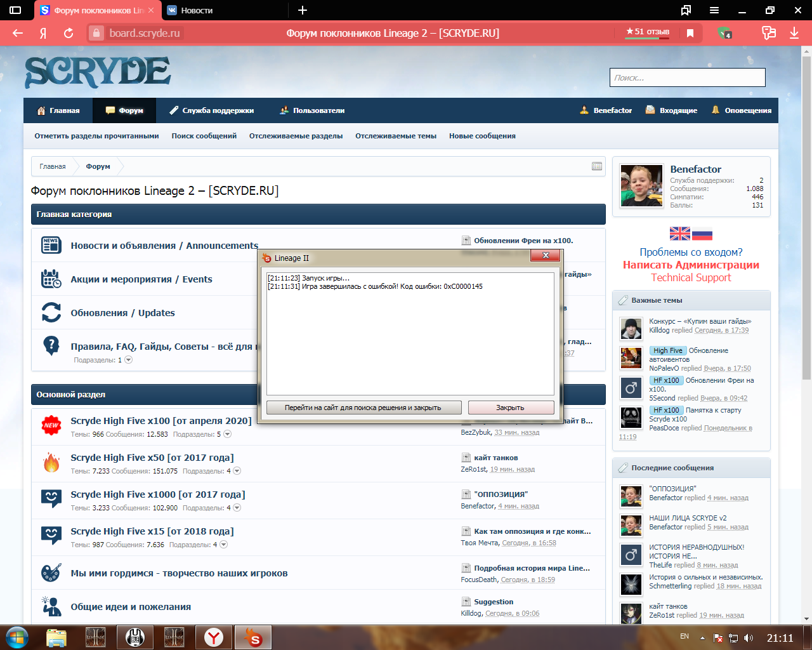
Task: Switch to the Новости browser tab
Action: 197,10
